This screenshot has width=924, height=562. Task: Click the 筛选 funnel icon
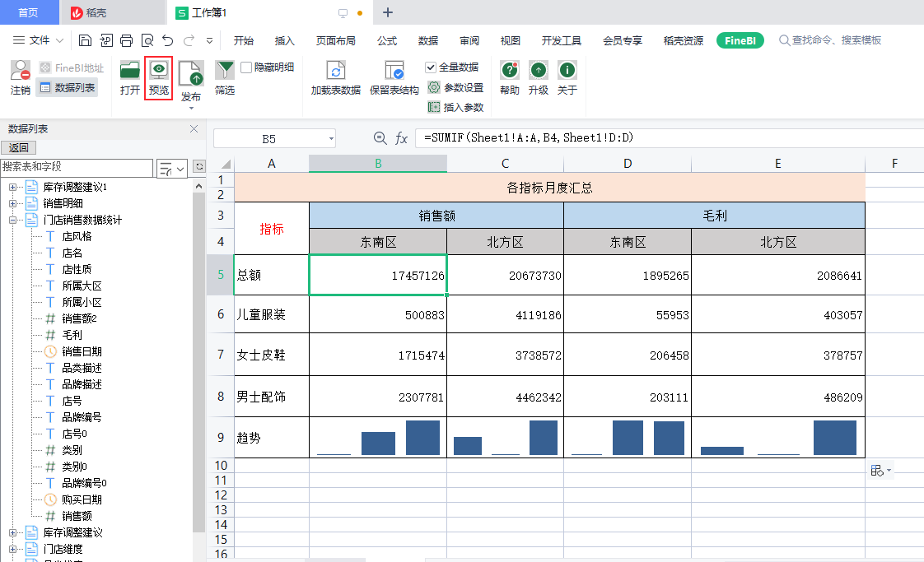(225, 70)
